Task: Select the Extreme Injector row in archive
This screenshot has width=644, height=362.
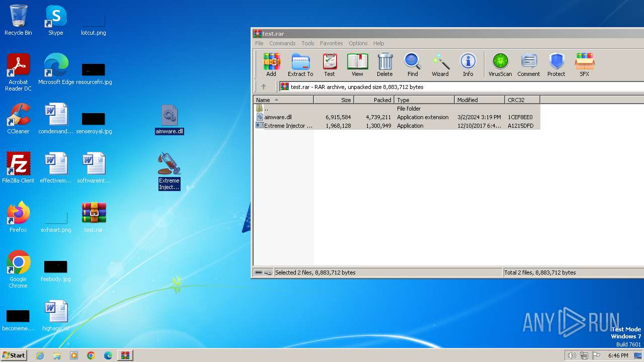Action: [397, 126]
